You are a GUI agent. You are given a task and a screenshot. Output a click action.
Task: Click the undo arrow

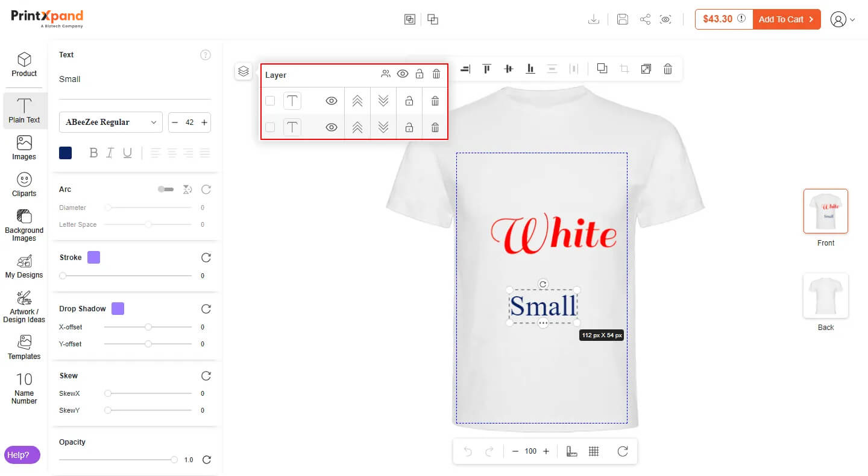(468, 451)
